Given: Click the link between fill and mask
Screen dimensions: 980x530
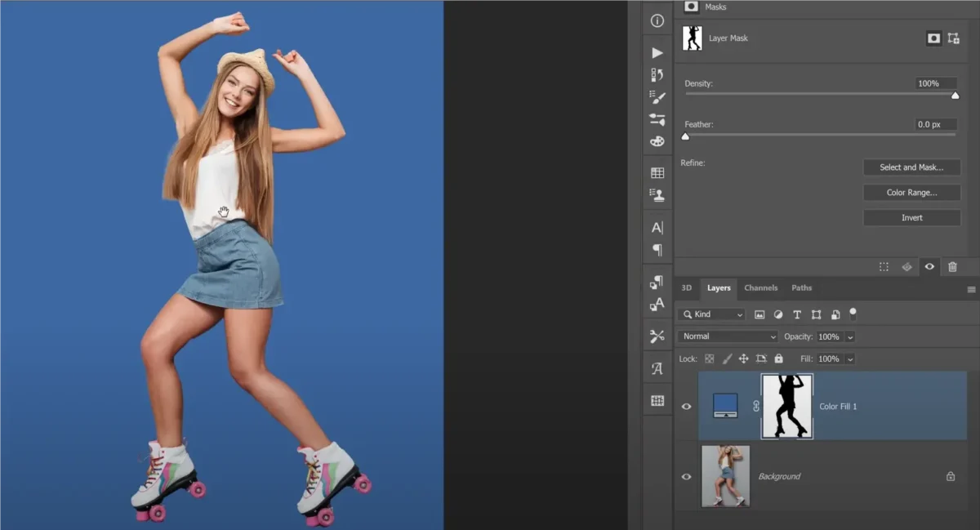Looking at the screenshot, I should [x=755, y=406].
